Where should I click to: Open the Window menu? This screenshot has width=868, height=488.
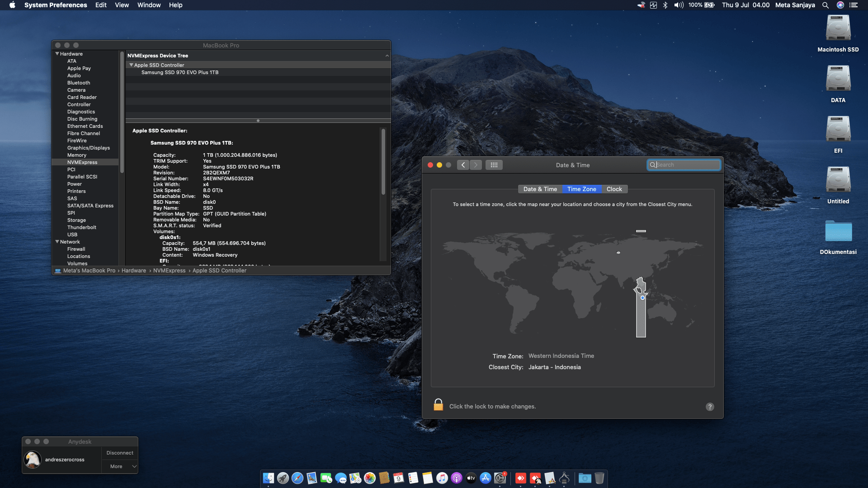pos(149,5)
